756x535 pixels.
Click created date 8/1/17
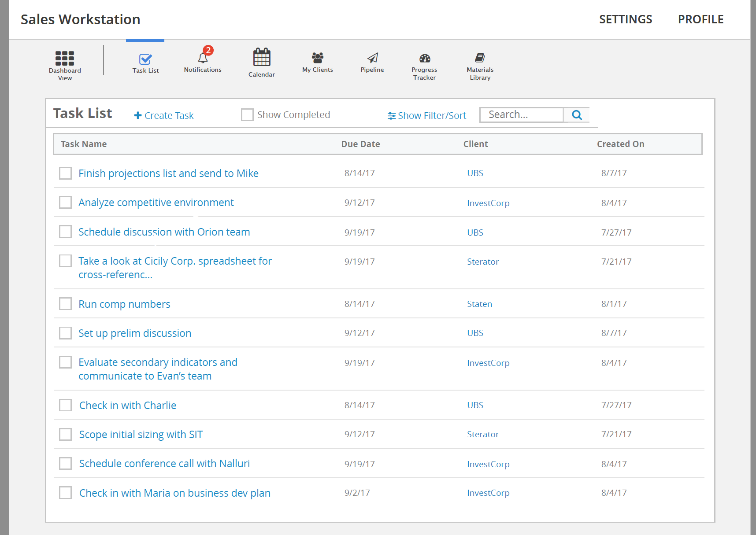point(614,304)
